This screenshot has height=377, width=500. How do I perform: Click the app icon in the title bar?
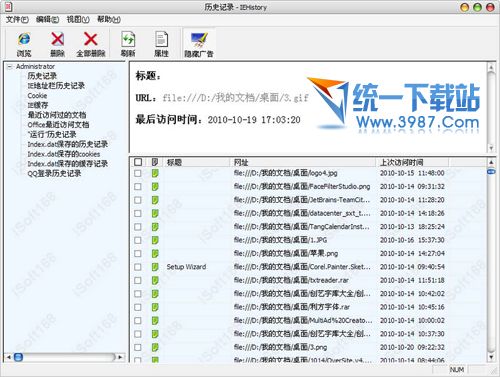coord(9,7)
